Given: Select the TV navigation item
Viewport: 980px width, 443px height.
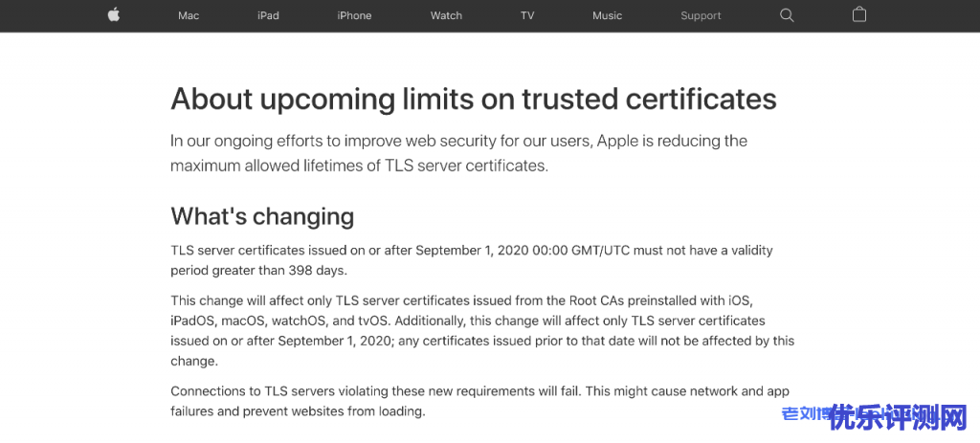Looking at the screenshot, I should pos(527,15).
